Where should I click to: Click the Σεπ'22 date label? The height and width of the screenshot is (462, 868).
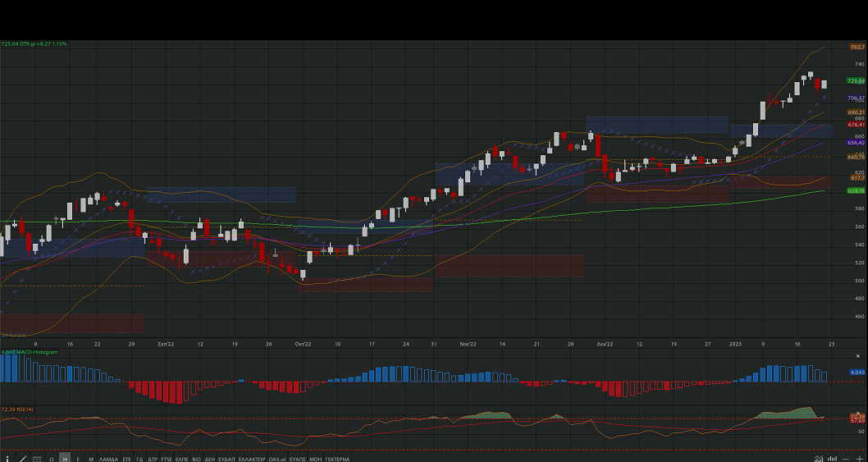click(x=166, y=344)
